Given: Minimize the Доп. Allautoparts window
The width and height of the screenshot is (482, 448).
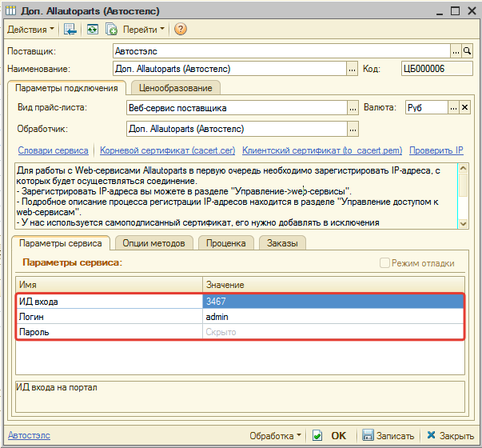Looking at the screenshot, I should pos(440,12).
